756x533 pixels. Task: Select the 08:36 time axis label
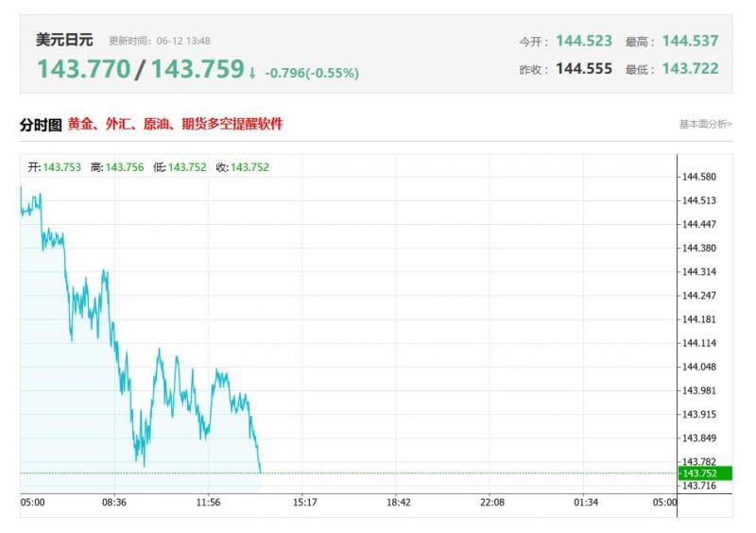click(114, 502)
